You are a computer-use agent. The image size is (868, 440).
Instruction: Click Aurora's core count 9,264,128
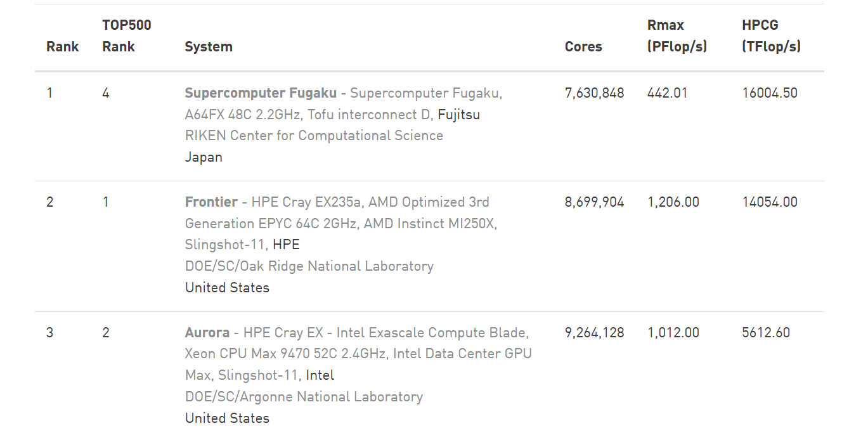pyautogui.click(x=594, y=333)
